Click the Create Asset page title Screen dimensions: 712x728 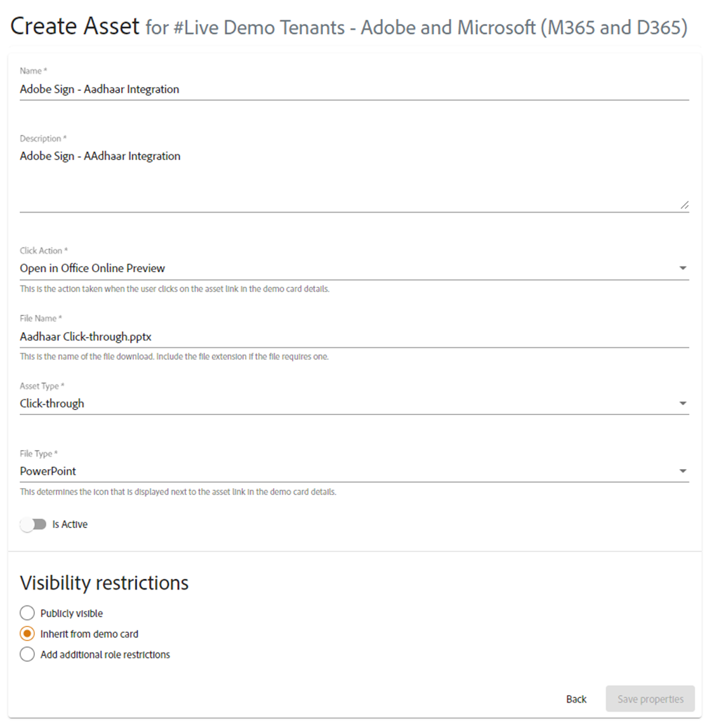75,26
